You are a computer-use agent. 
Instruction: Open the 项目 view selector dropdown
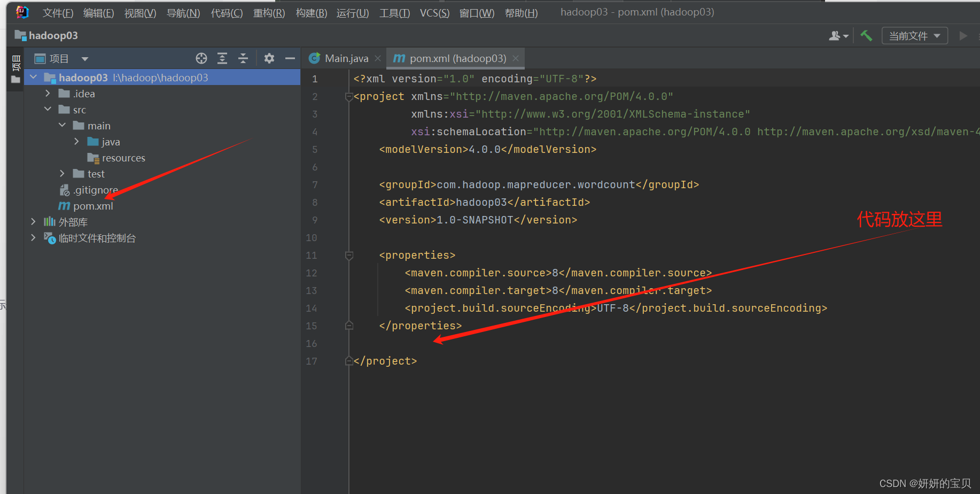(x=84, y=59)
